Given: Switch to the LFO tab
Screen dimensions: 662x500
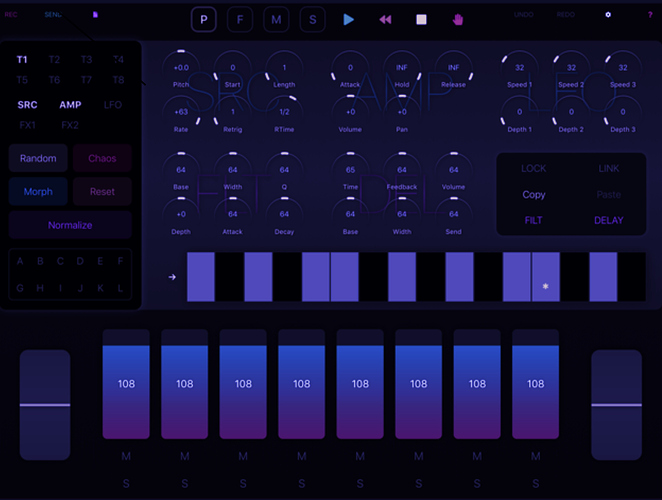Looking at the screenshot, I should pos(113,105).
